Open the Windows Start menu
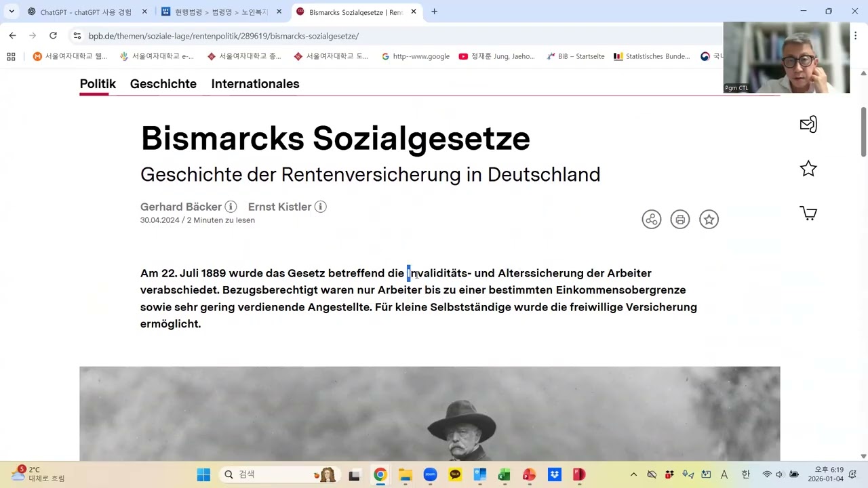 point(203,474)
